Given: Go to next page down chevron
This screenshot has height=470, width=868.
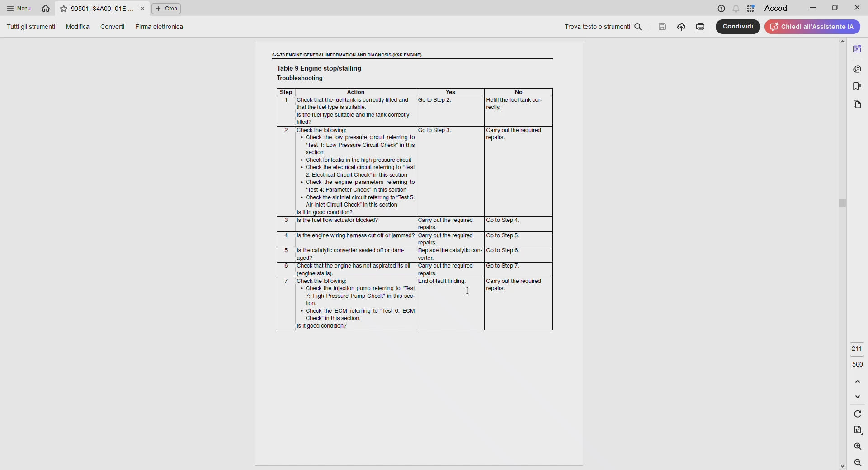Looking at the screenshot, I should pyautogui.click(x=858, y=397).
